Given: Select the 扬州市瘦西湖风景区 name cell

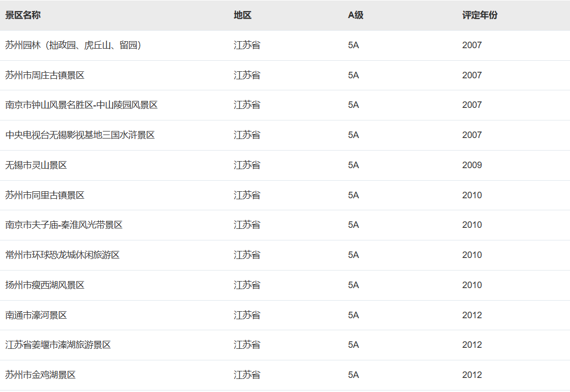Looking at the screenshot, I should tap(45, 285).
